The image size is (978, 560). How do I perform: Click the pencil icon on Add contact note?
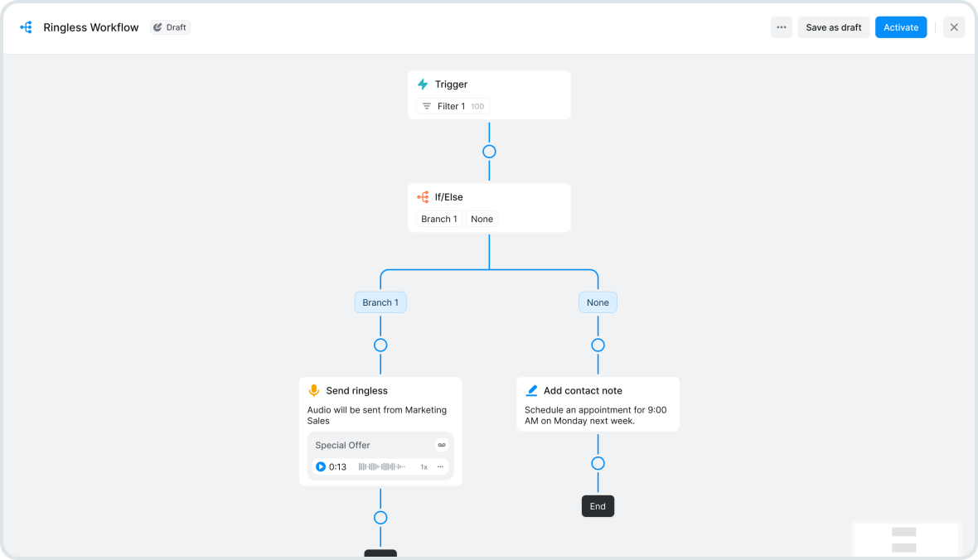point(531,390)
